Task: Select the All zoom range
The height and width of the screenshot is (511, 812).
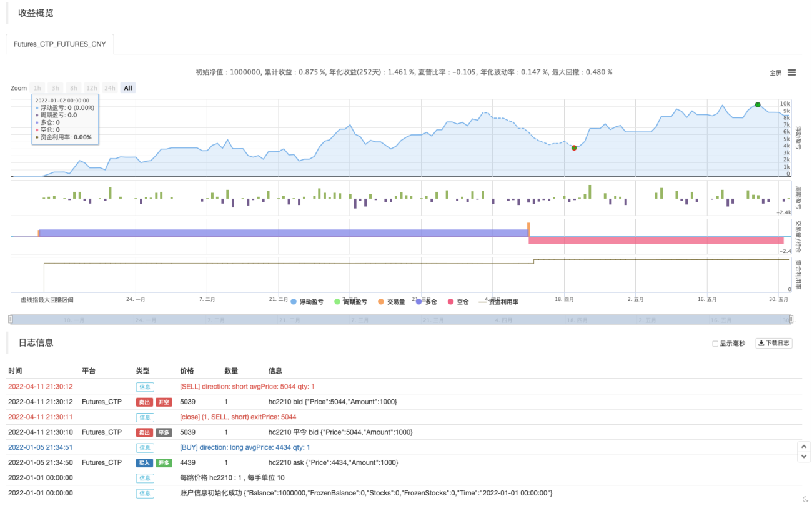Action: pos(128,88)
